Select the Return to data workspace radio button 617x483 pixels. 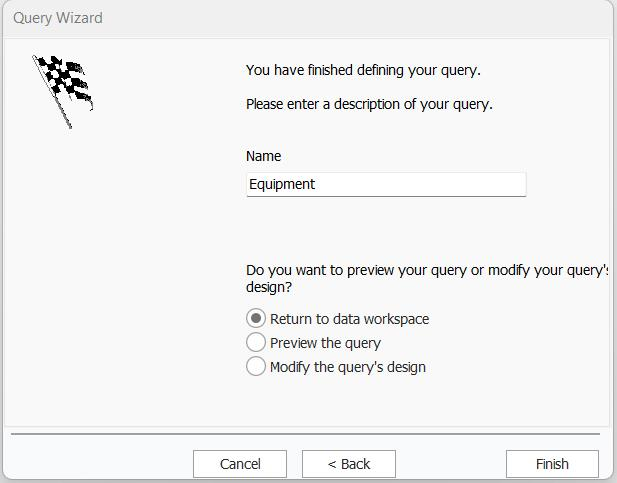tap(256, 319)
